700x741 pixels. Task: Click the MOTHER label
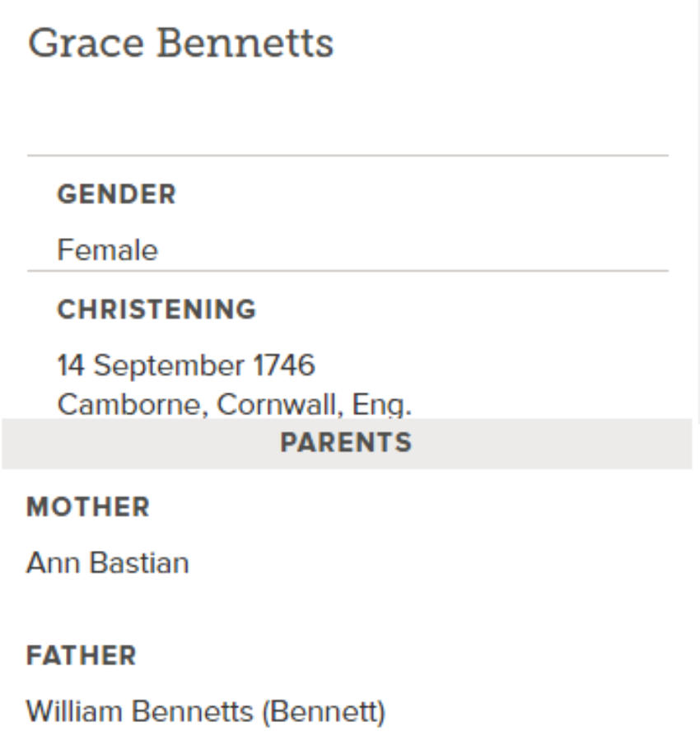[x=88, y=507]
